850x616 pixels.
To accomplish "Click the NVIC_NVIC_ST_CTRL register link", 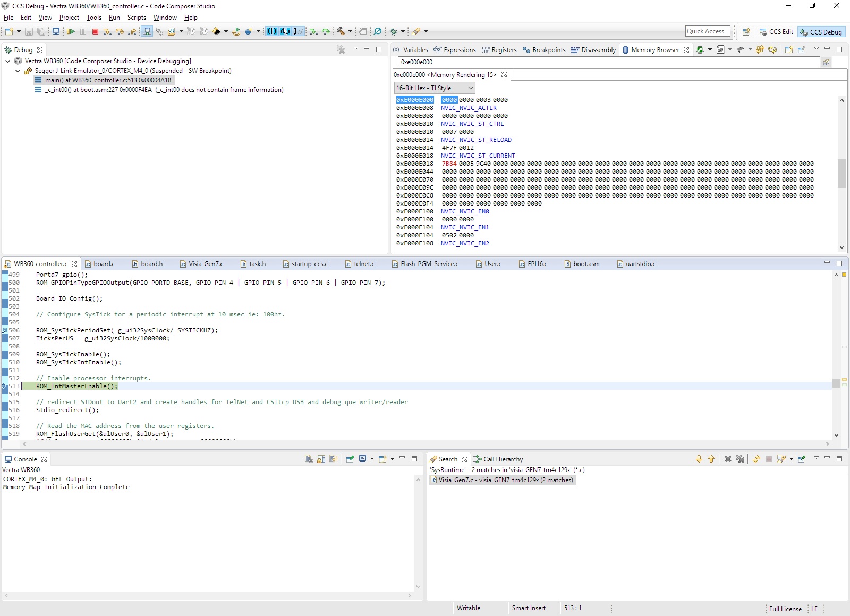I will 472,124.
